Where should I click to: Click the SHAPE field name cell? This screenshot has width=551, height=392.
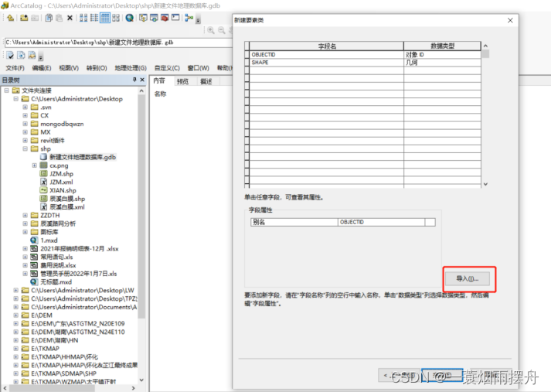tap(326, 63)
